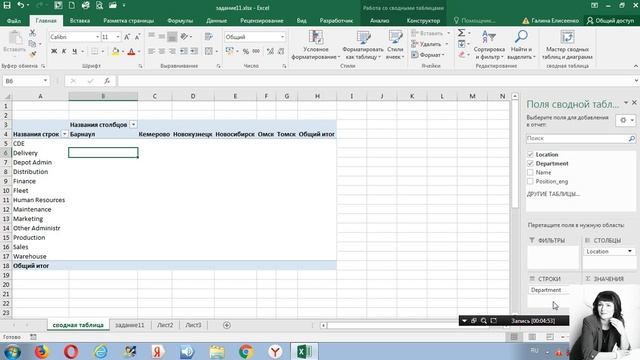
Task: Open Location field dropdown in Columns area
Action: click(x=630, y=251)
